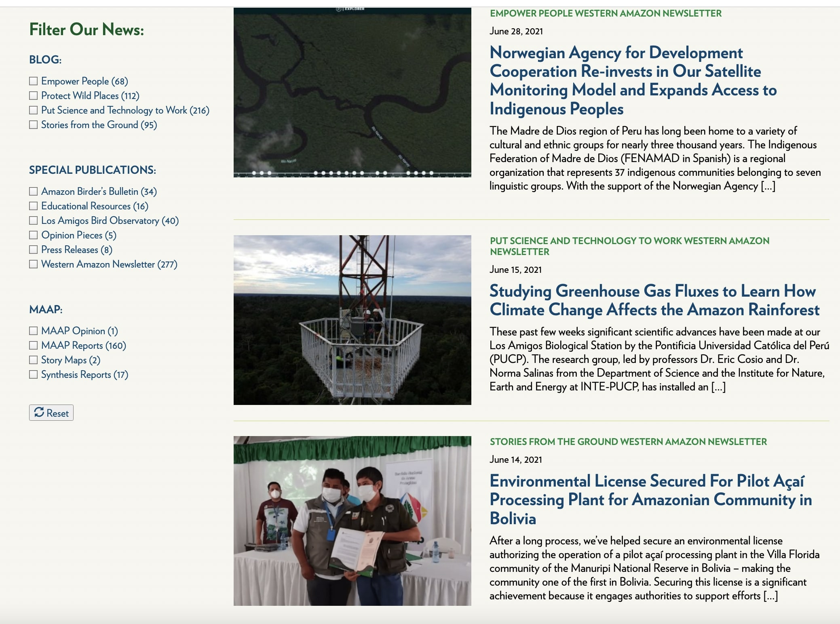Toggle the Story Maps checkbox
The image size is (840, 624).
point(34,360)
